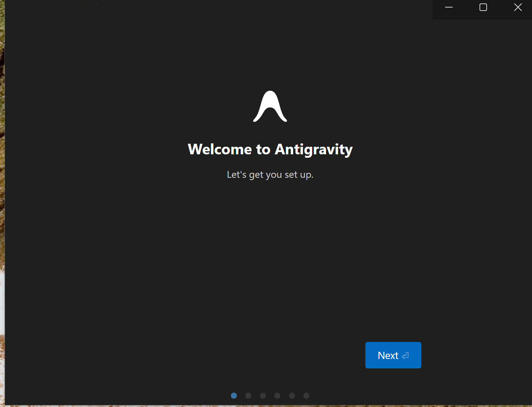Click "Let's" in the subtitle text

coord(237,175)
